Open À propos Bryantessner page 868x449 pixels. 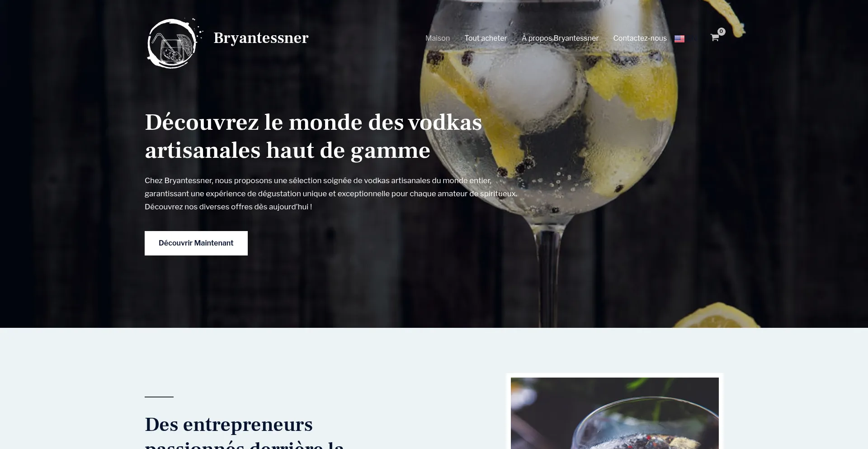[560, 38]
